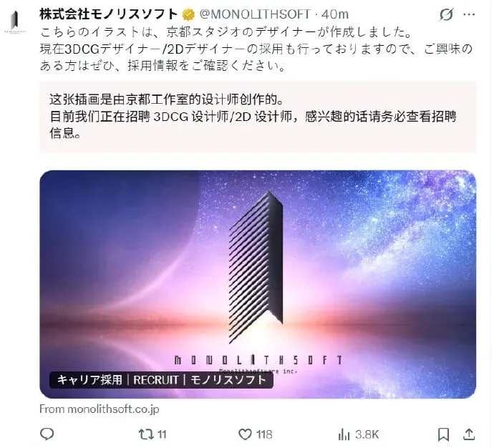The height and width of the screenshot is (448, 494).
Task: Open the @MONOLITHSOFT handle link
Action: (x=255, y=14)
